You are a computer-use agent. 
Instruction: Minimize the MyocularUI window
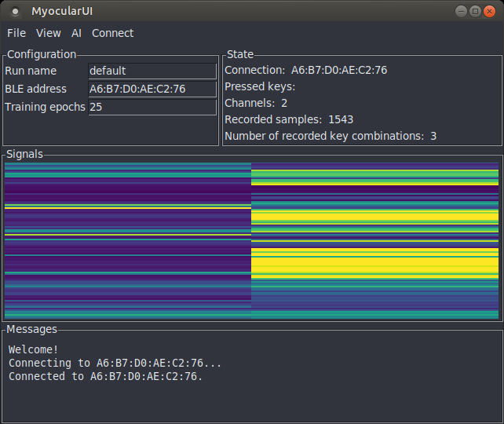coord(461,12)
